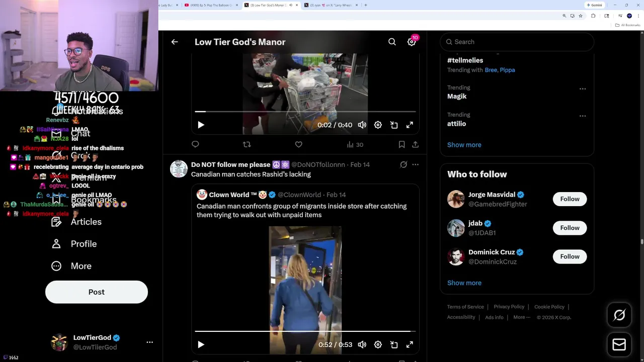Open more options for attilio trend

pos(583,116)
